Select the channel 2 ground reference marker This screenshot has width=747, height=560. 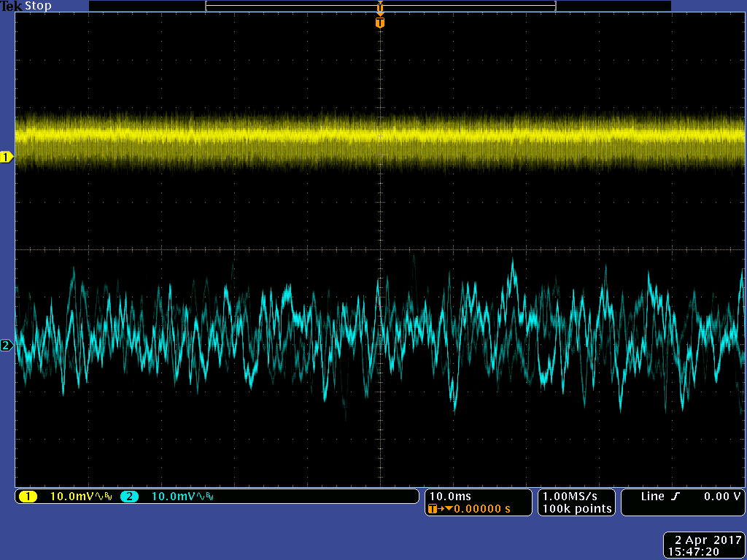tap(7, 346)
